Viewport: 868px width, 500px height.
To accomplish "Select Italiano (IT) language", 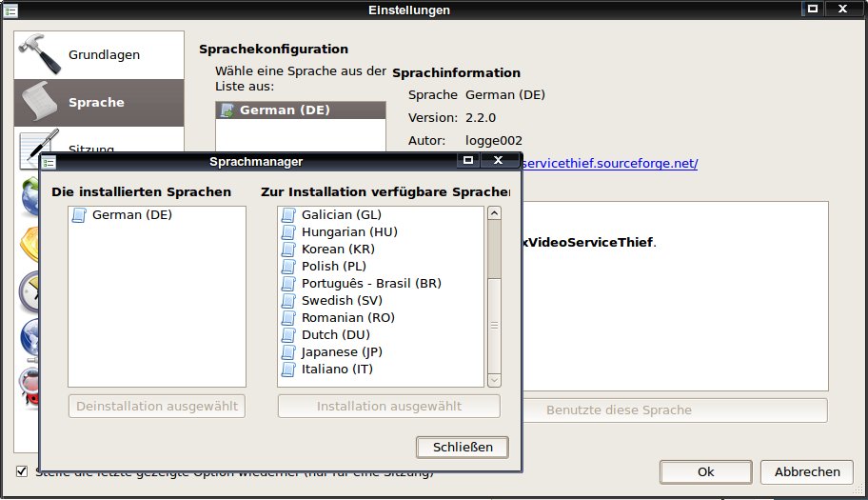I will (381, 370).
